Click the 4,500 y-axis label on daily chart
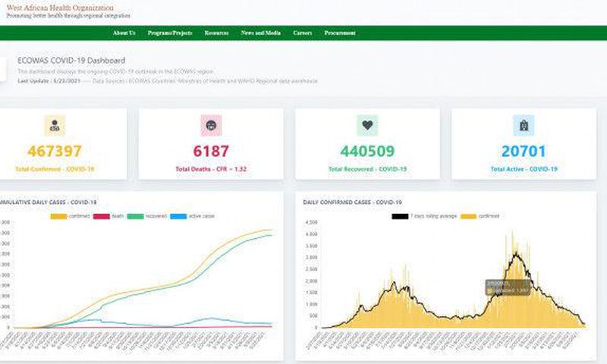This screenshot has height=364, width=607. tap(311, 222)
